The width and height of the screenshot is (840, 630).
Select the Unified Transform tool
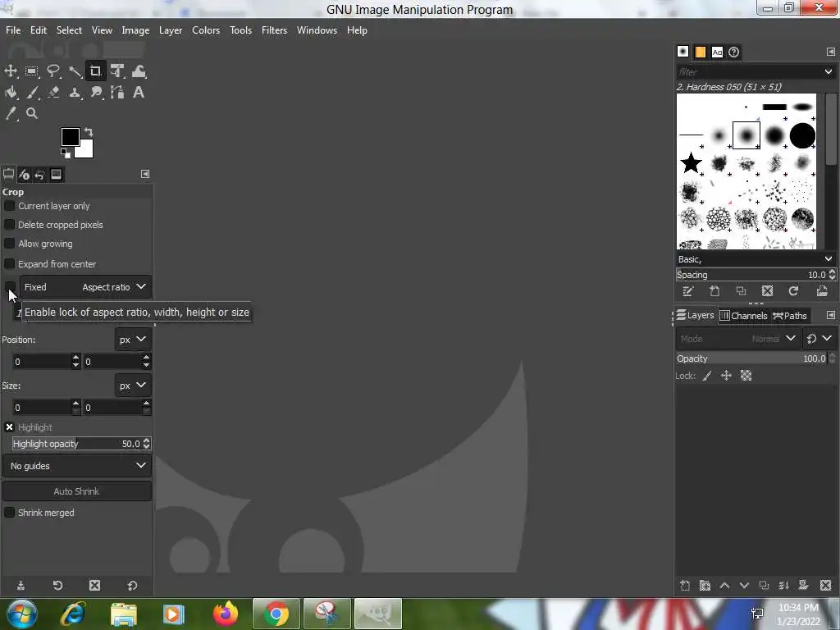click(116, 71)
